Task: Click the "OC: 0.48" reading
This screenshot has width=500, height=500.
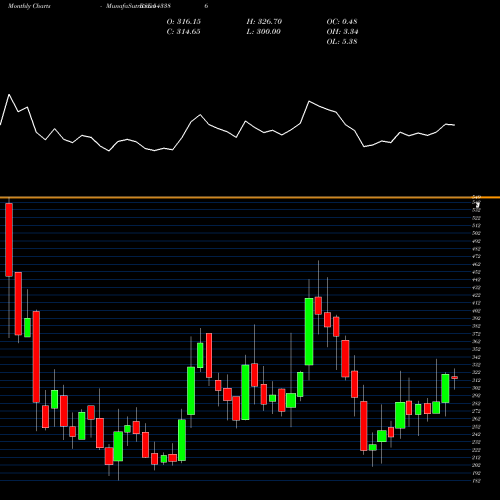Action: (x=342, y=22)
